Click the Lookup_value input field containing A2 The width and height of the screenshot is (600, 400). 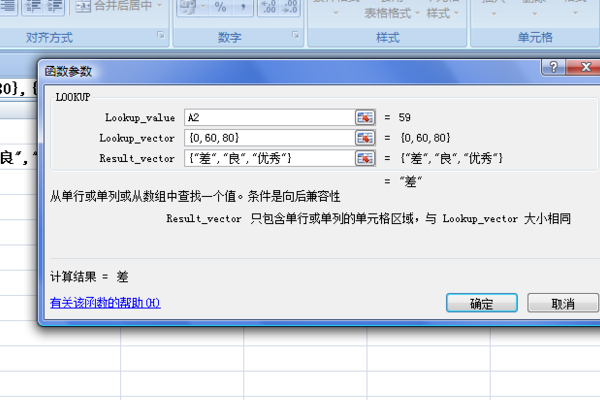tap(270, 118)
